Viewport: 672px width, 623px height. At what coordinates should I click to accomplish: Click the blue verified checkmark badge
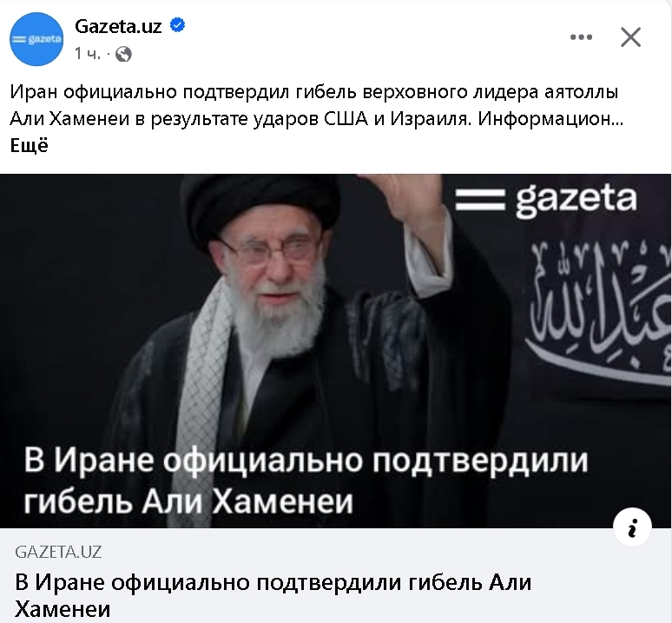(177, 25)
